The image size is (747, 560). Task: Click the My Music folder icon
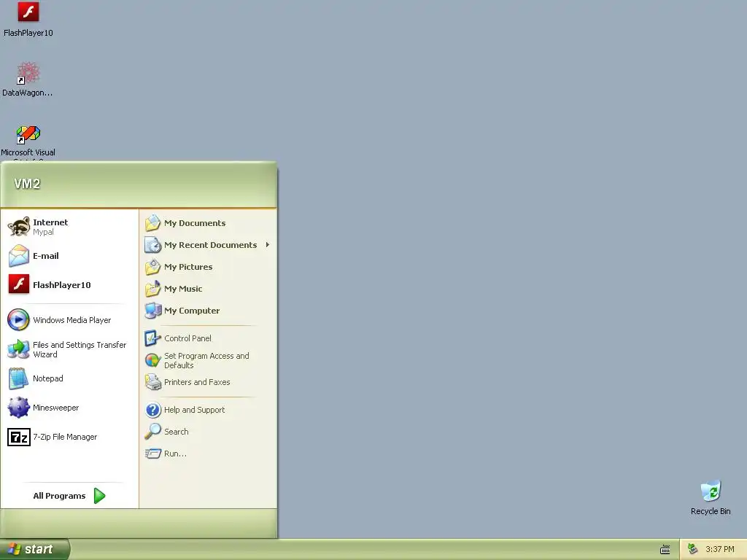point(153,289)
